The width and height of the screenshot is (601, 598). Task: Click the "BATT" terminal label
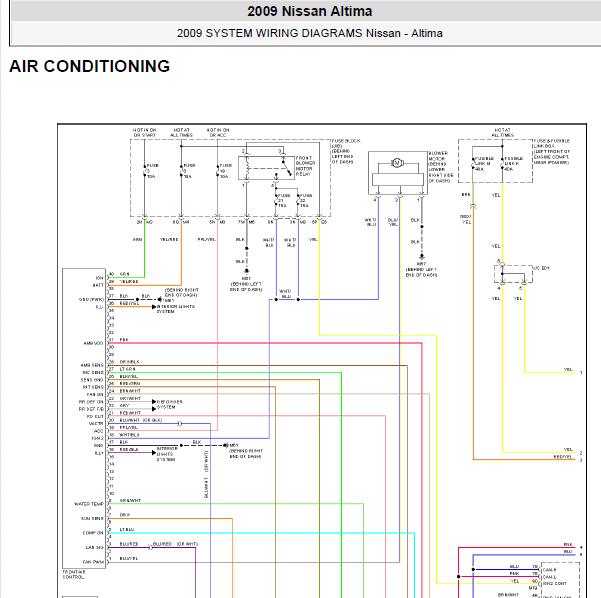point(98,285)
